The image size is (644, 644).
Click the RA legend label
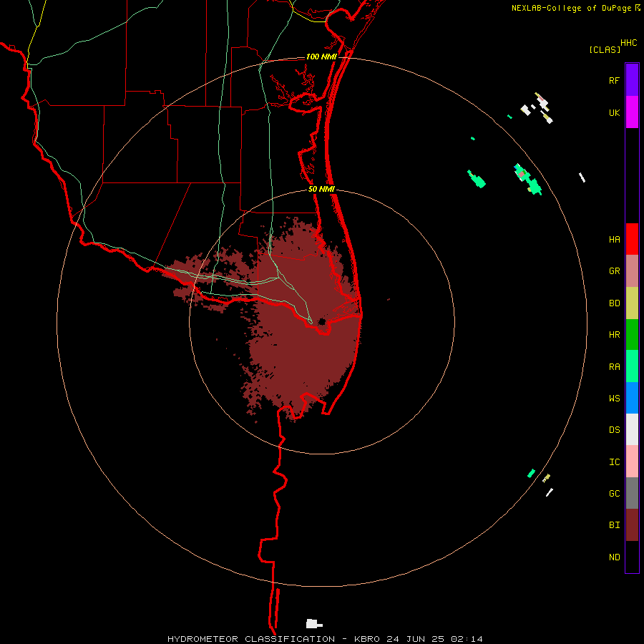[x=614, y=367]
